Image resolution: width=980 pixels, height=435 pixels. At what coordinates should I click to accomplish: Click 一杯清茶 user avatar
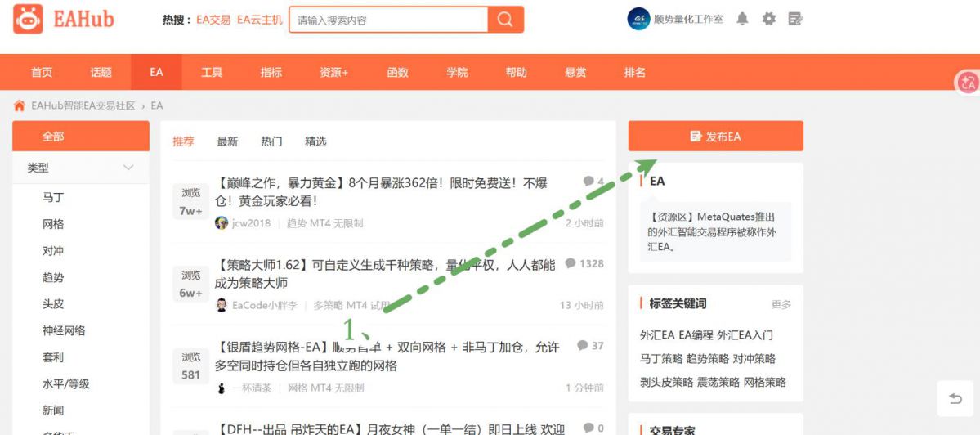click(222, 388)
